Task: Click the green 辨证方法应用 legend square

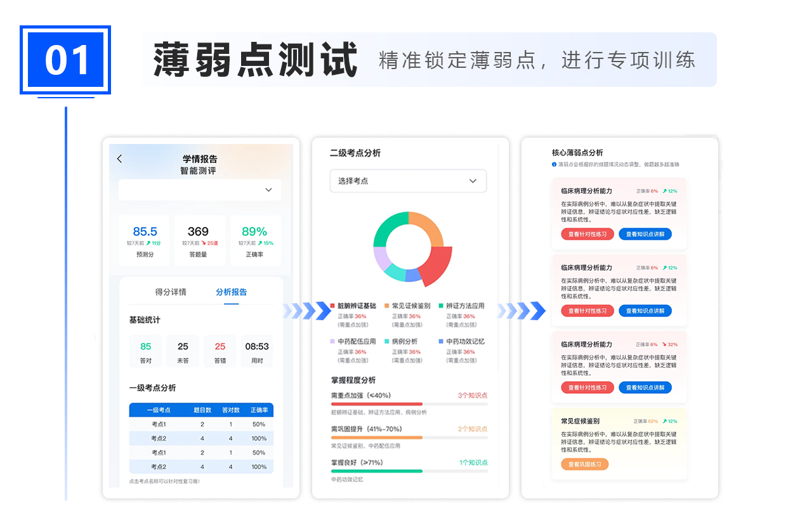Action: click(x=441, y=306)
